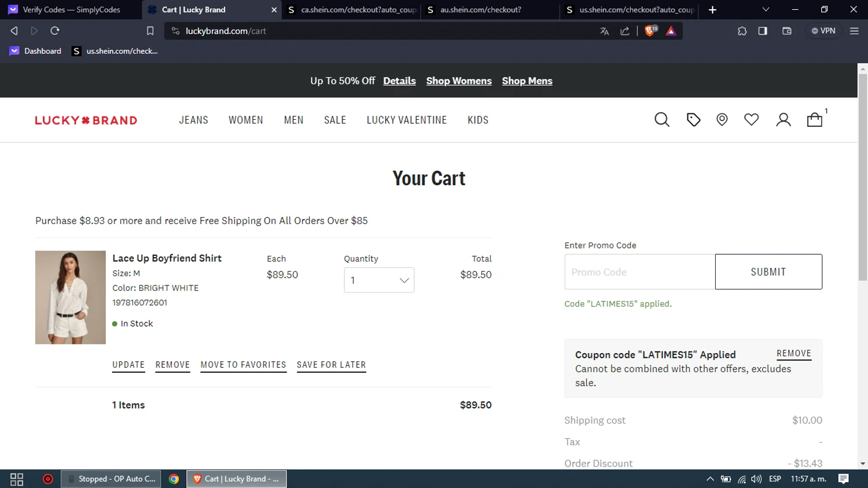The image size is (868, 488).
Task: Click the network Wi-Fi tray icon
Action: [741, 479]
